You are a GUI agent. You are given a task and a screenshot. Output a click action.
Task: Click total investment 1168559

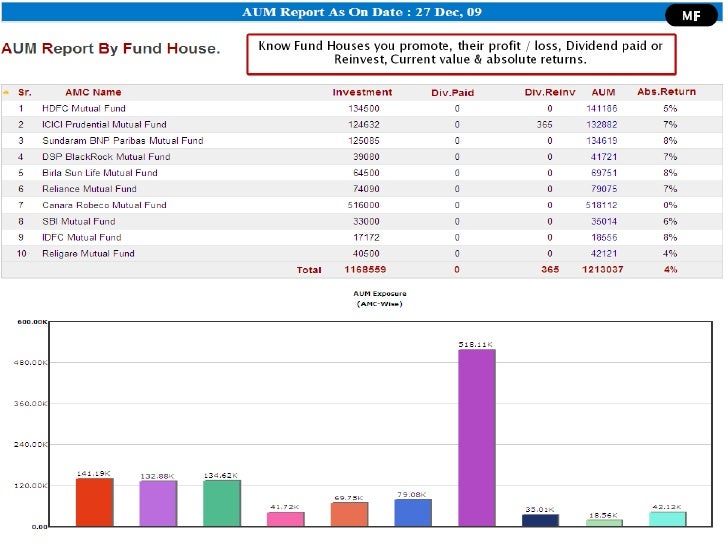coord(365,270)
